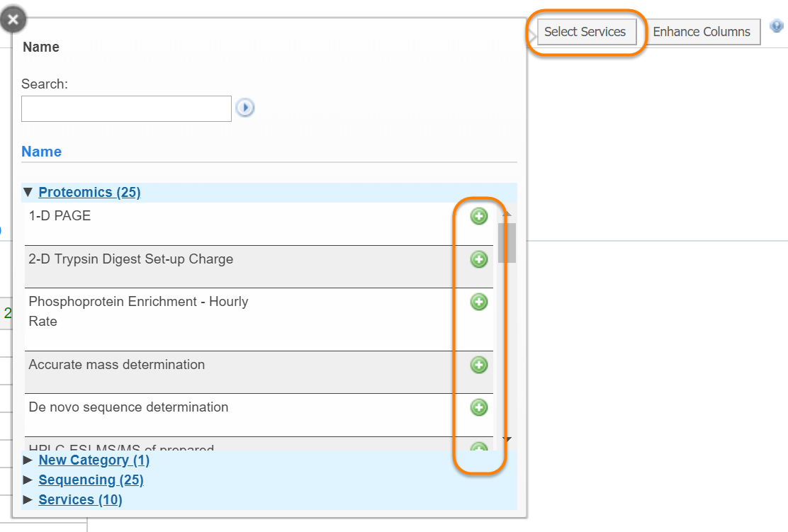Image resolution: width=788 pixels, height=532 pixels.
Task: Expand the Sequencing category triangle
Action: pos(28,480)
